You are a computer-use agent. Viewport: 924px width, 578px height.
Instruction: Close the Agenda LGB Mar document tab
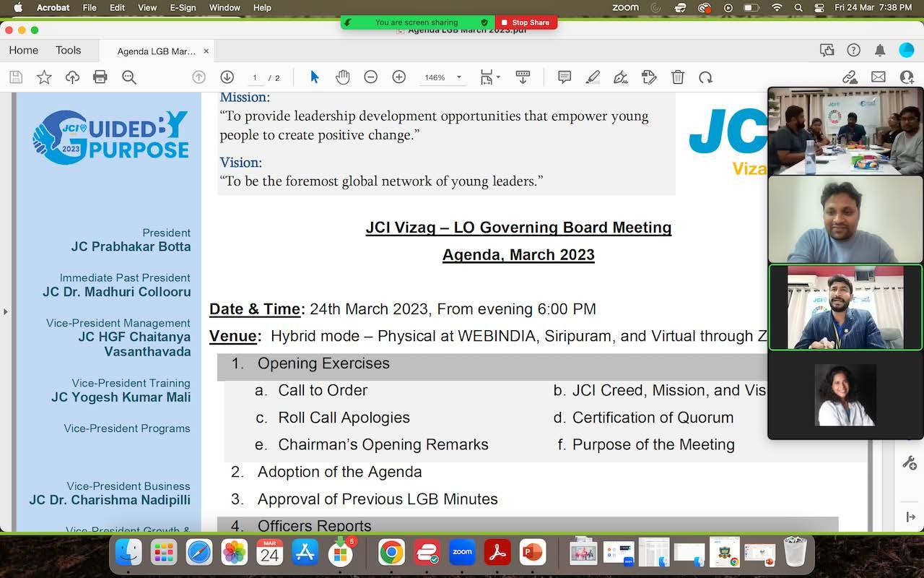pyautogui.click(x=206, y=51)
